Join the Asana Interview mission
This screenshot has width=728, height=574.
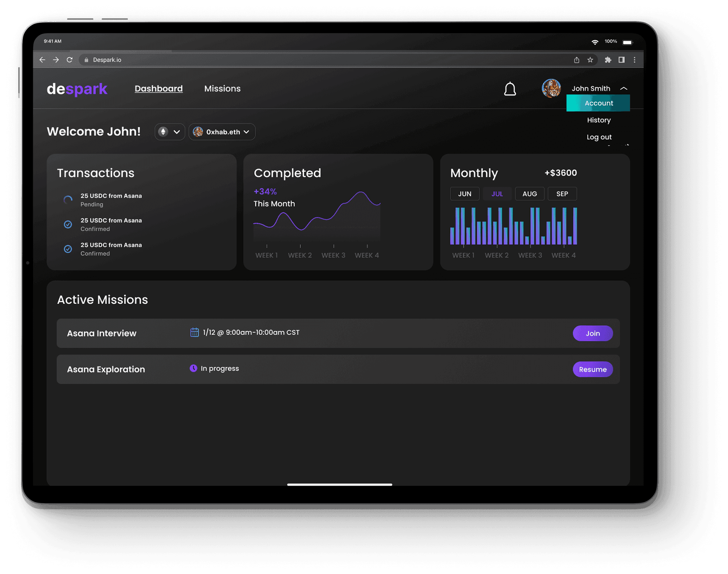click(x=593, y=333)
